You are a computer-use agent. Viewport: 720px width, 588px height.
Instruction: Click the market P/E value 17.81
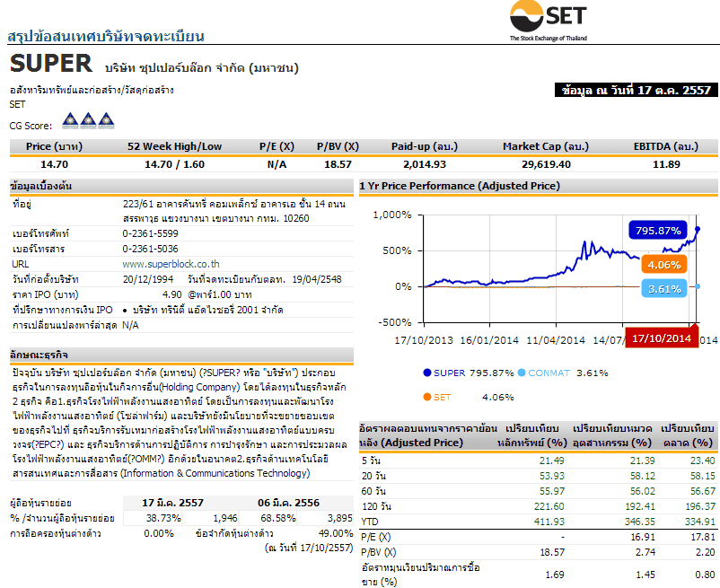pos(703,537)
